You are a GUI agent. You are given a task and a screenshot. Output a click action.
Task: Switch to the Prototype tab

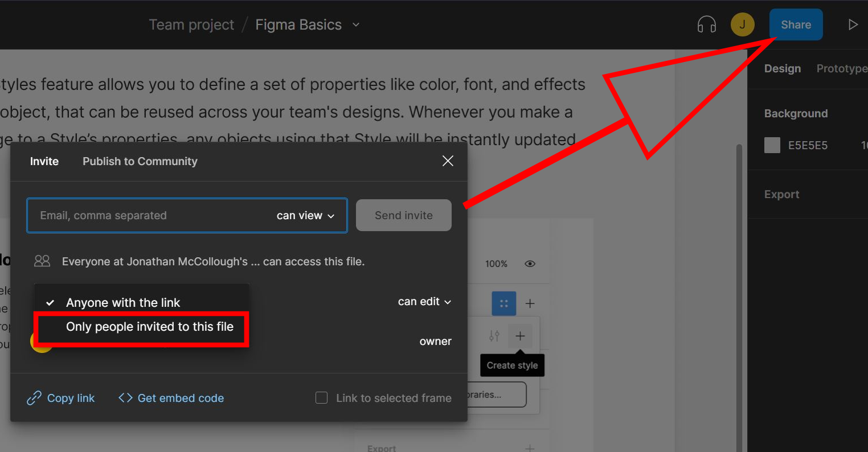pos(842,68)
